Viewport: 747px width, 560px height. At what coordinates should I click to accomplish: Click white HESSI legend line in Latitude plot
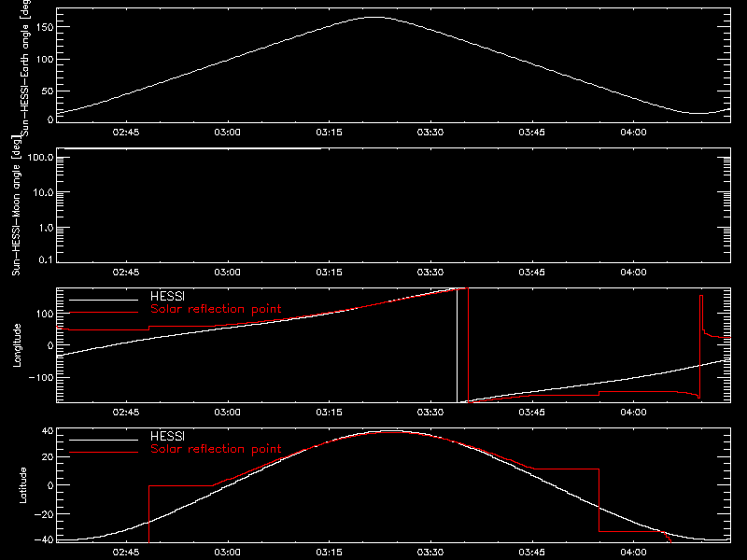tap(104, 440)
